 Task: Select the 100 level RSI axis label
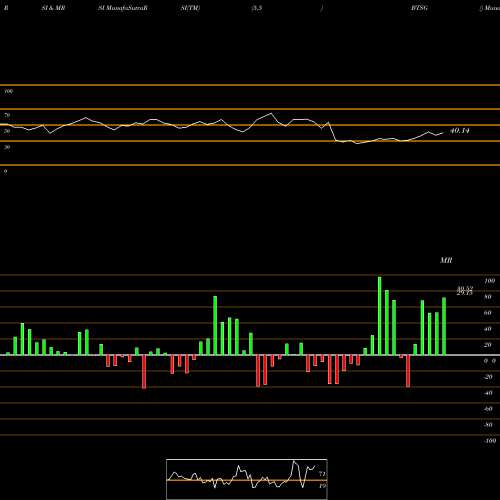pos(9,91)
